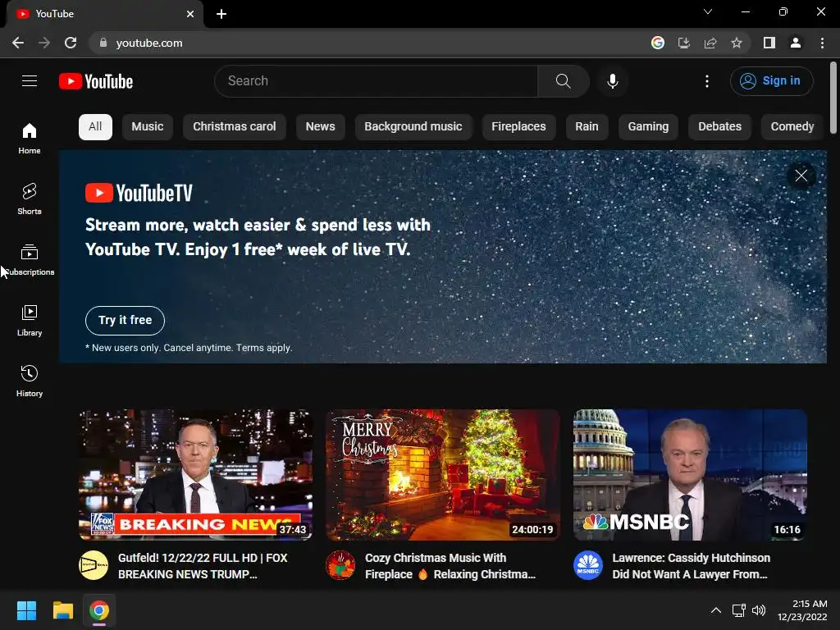Screen dimensions: 840x630
Task: Open Chrome three-dot menu
Action: pyautogui.click(x=822, y=43)
